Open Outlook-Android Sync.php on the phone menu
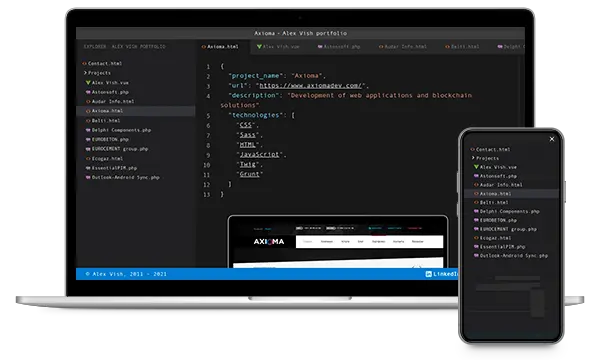This screenshot has width=600, height=360. click(511, 256)
